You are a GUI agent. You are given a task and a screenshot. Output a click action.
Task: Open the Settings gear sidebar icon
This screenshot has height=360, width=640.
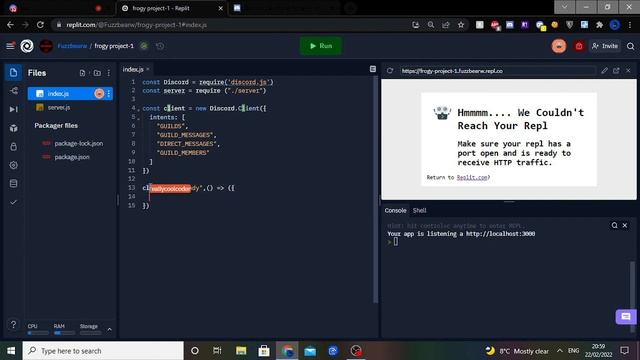[x=13, y=165]
